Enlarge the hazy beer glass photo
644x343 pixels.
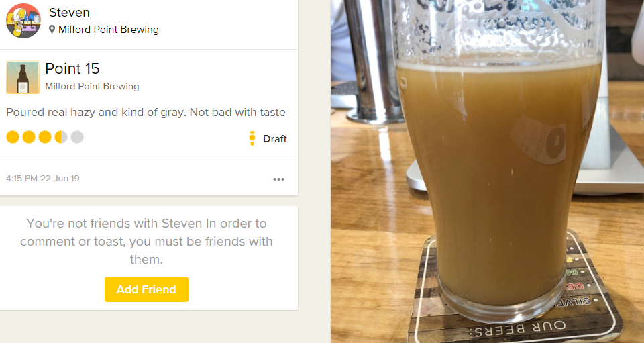(x=487, y=171)
